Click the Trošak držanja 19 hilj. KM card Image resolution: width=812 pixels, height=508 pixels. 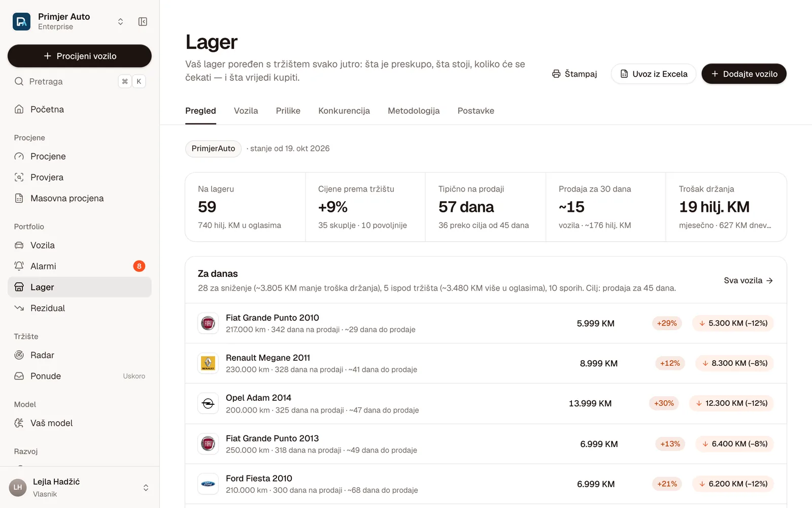tap(726, 207)
